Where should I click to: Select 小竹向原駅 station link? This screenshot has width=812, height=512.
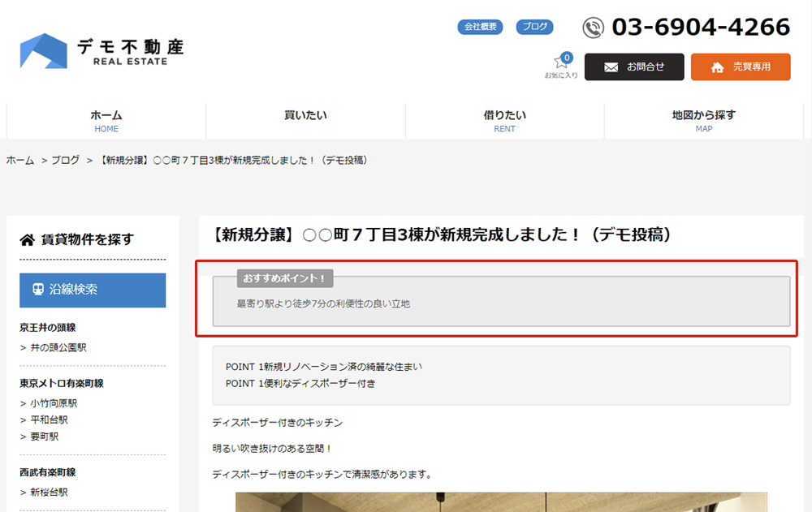[54, 403]
